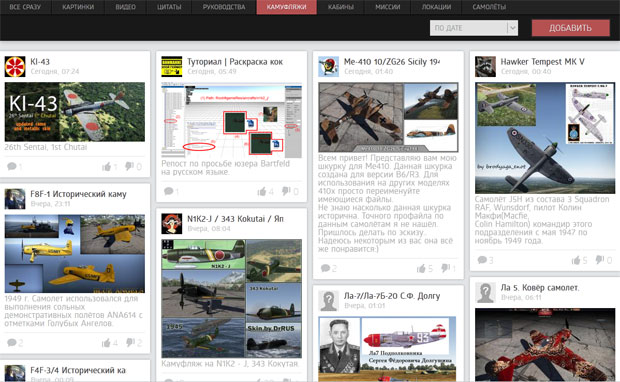The height and width of the screenshot is (382, 620).
Task: View the Me-410 camouflage thumbnail
Action: tap(388, 117)
